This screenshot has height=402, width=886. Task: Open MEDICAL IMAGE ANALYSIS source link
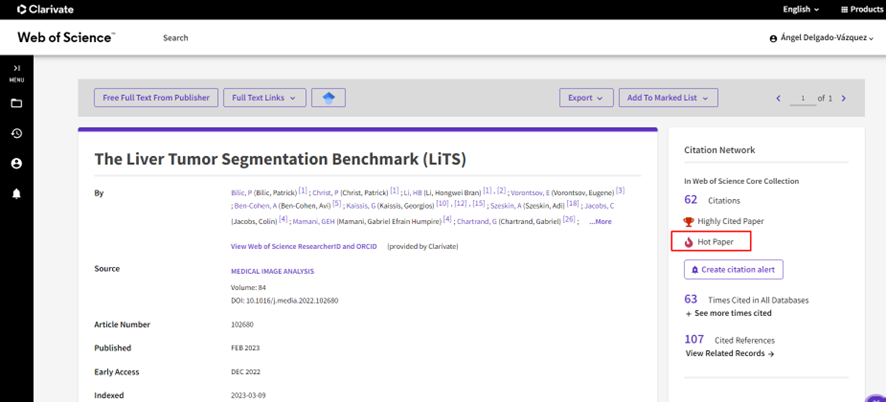pyautogui.click(x=272, y=271)
